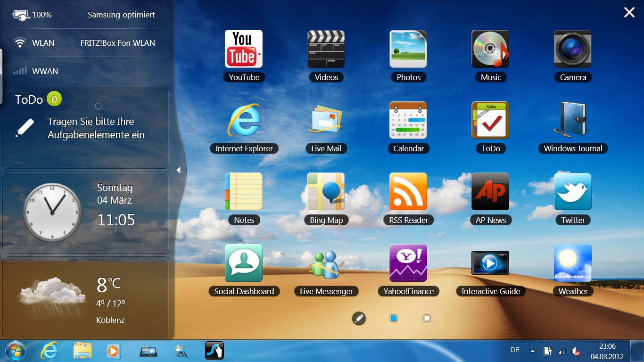Open the Social Dashboard app
The image size is (644, 362).
244,263
